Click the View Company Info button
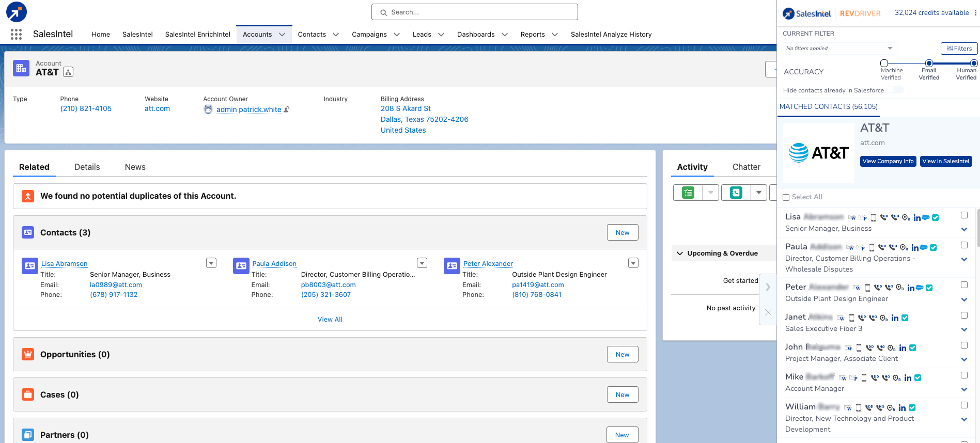The width and height of the screenshot is (980, 443). 888,161
